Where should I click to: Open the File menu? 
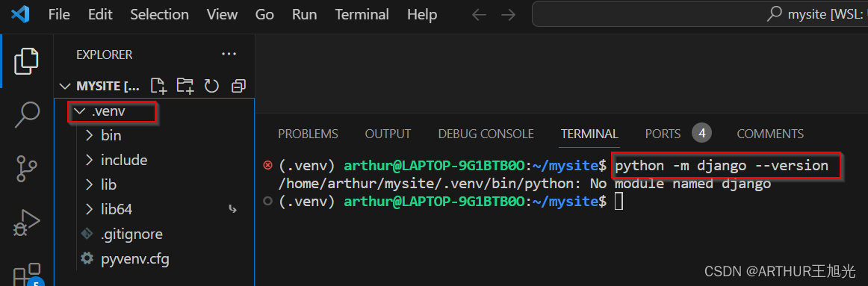coord(59,14)
